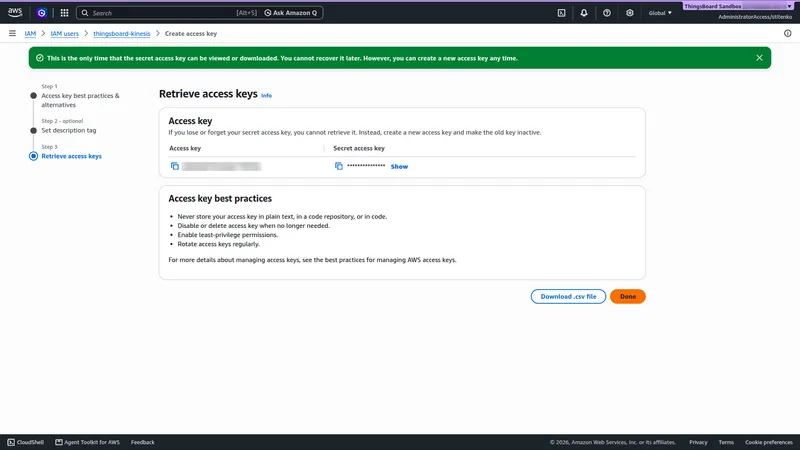Open the Privacy footer link

point(698,442)
